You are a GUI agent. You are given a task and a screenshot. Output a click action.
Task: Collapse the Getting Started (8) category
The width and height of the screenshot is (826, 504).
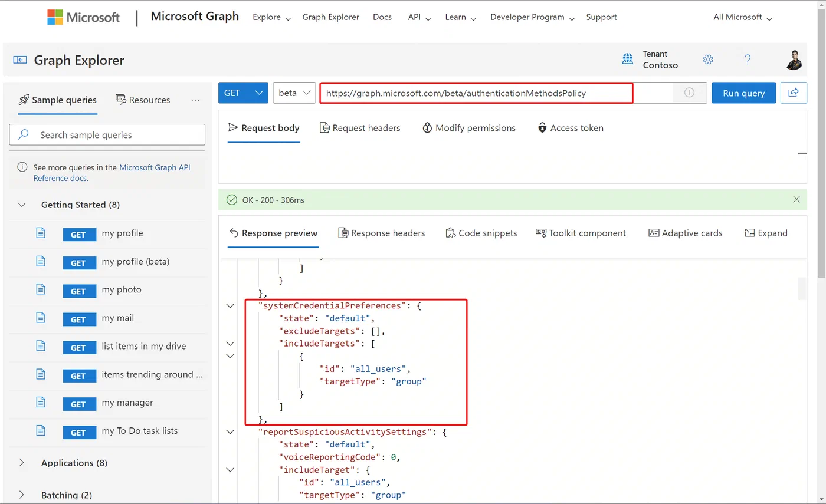[22, 205]
